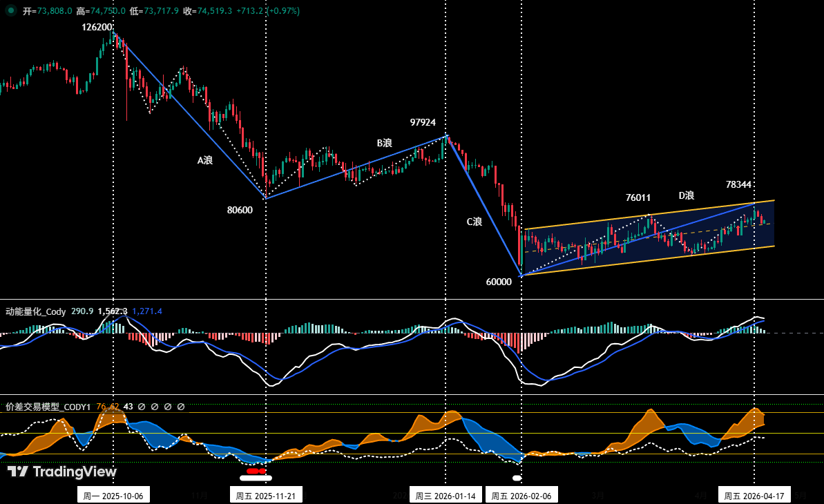Viewport: 824px width, 504px height.
Task: Select the D浪 wave label near the channel
Action: pyautogui.click(x=685, y=196)
